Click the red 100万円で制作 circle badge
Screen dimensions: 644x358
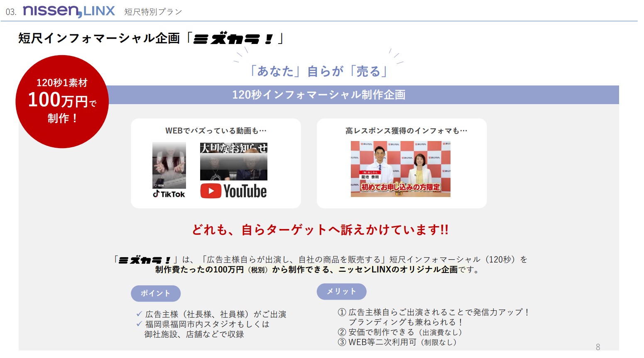click(62, 101)
